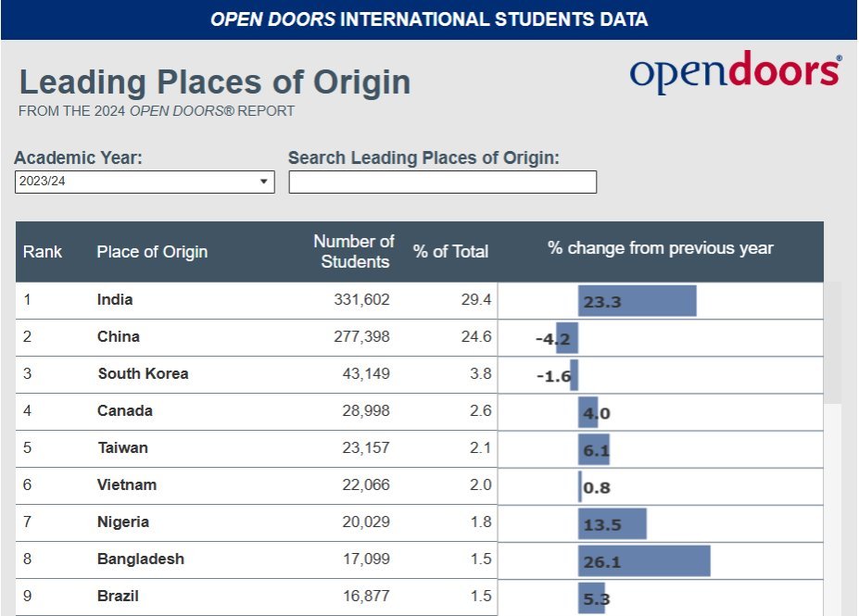Focus the Search Leading Places of Origin field
This screenshot has height=616, width=859.
442,182
